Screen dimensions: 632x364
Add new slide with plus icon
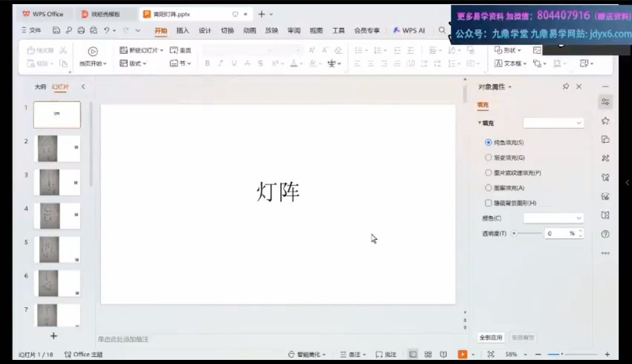(x=54, y=336)
